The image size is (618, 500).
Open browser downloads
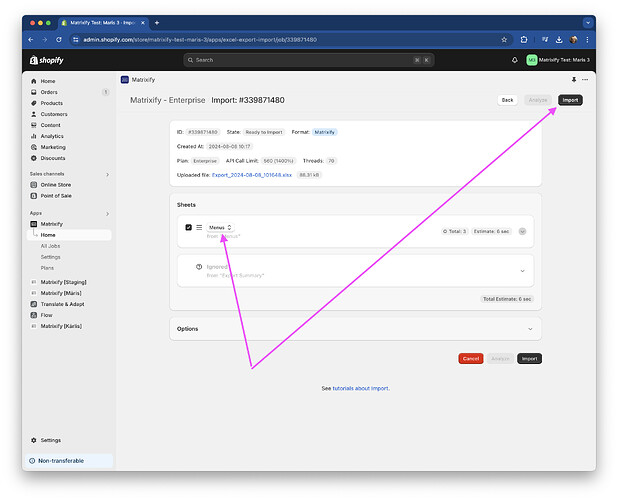(x=559, y=40)
